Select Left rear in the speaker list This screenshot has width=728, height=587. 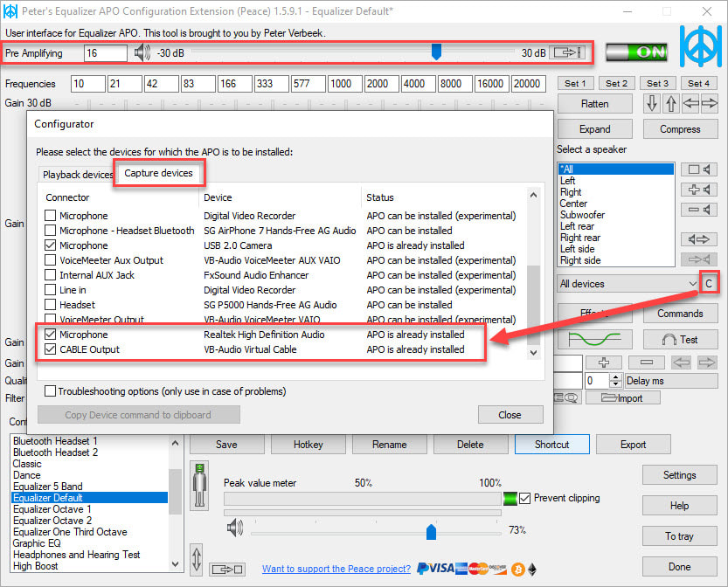(x=577, y=226)
